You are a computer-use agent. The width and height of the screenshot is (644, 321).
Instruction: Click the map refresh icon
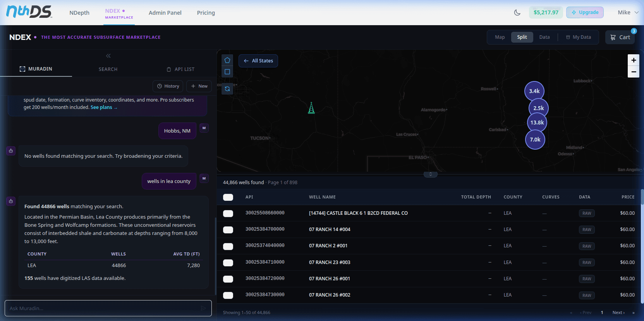click(x=227, y=89)
